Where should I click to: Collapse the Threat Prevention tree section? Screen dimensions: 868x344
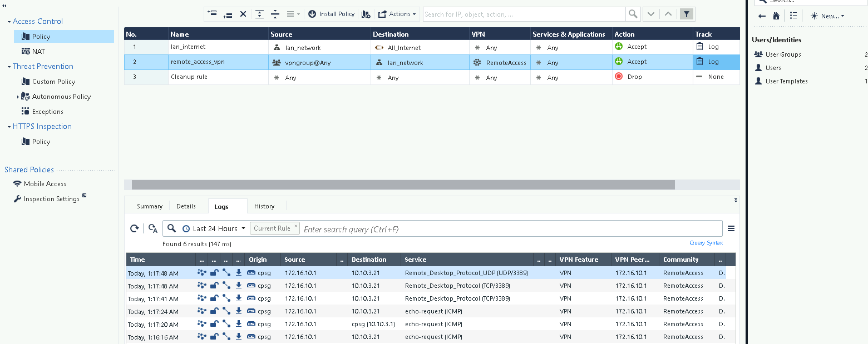pos(9,67)
